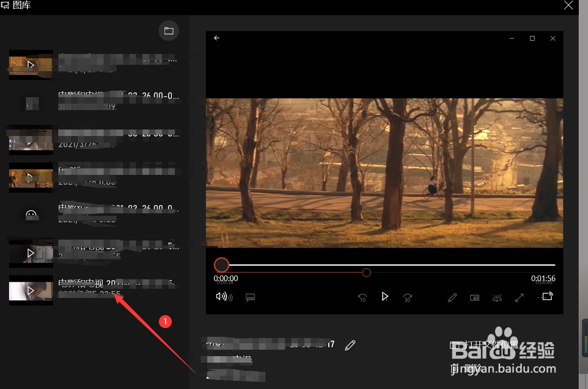Close the video player window
Screen dimensions: 588x389
point(553,38)
